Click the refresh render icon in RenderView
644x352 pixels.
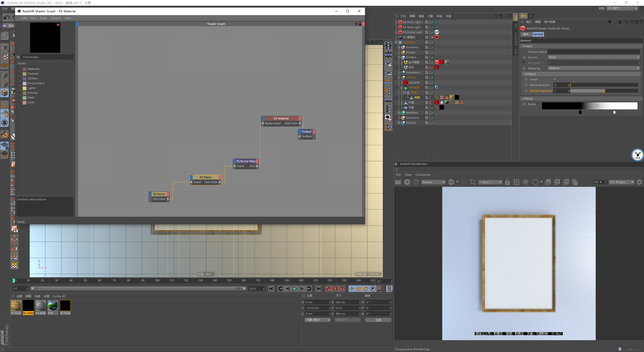click(x=416, y=182)
